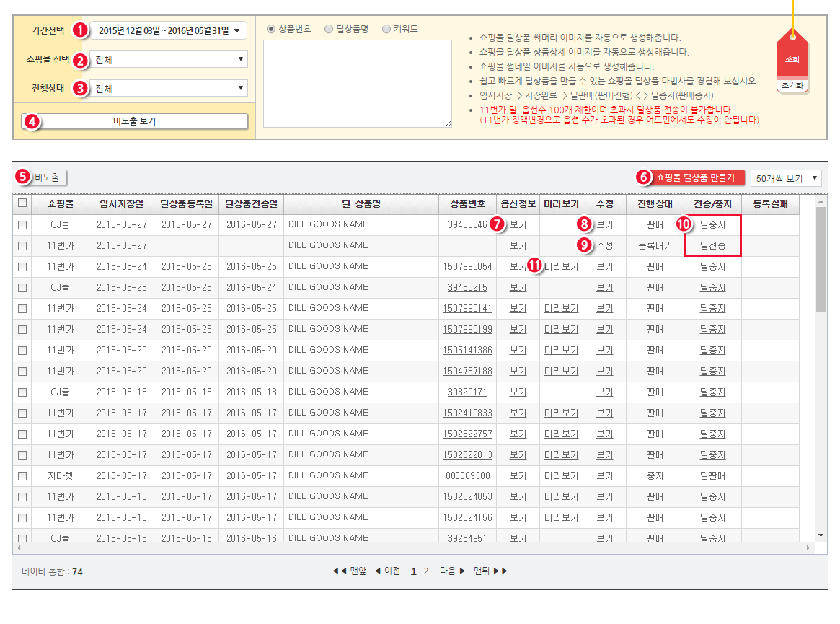Jump to page 2 in pagination

(x=426, y=571)
